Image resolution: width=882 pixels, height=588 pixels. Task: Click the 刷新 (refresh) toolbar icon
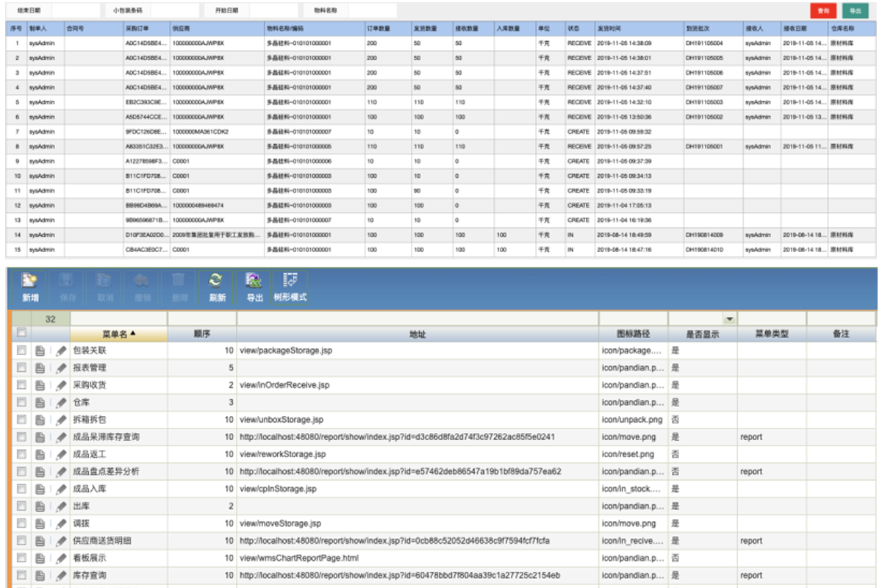click(x=215, y=288)
